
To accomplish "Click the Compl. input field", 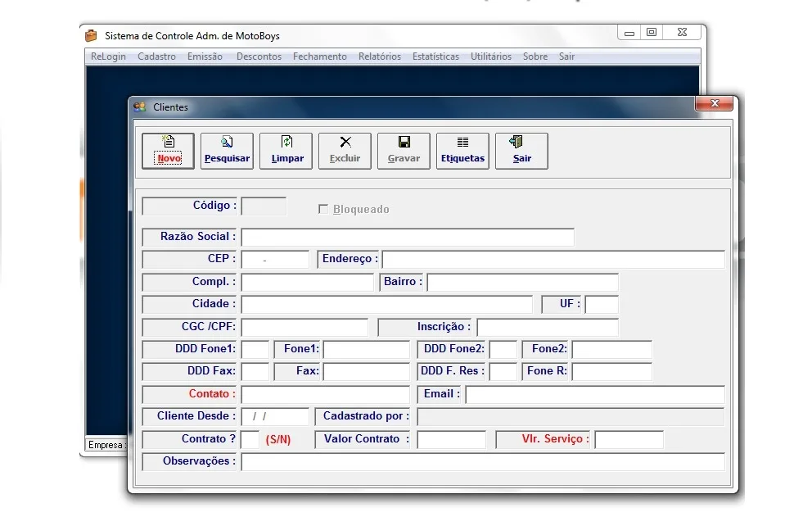I will pyautogui.click(x=307, y=282).
